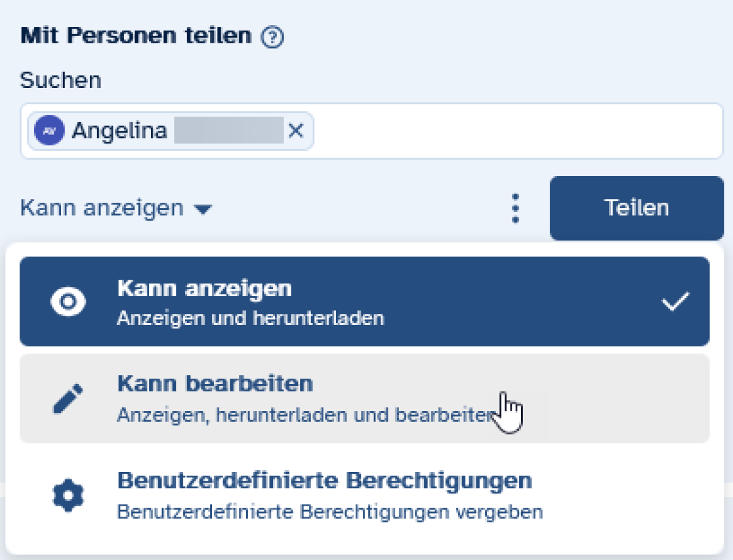
Task: Click the pencil icon for Kann bearbeiten
Action: coord(68,399)
